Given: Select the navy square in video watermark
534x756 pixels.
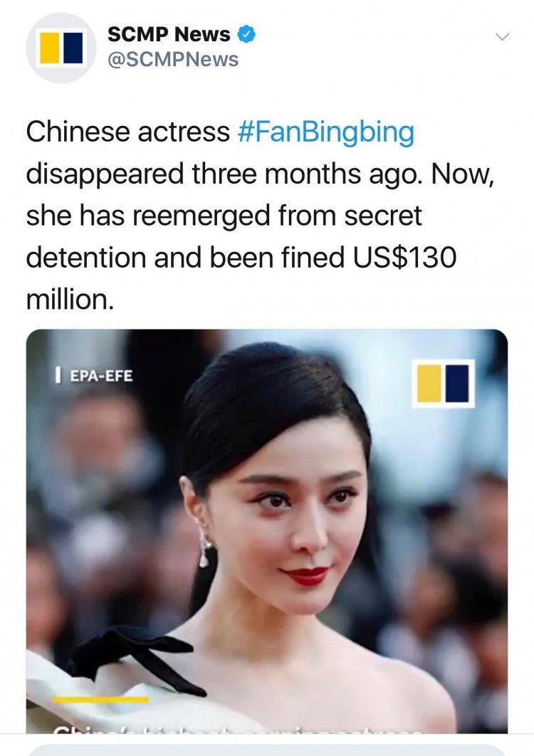Looking at the screenshot, I should (x=457, y=384).
